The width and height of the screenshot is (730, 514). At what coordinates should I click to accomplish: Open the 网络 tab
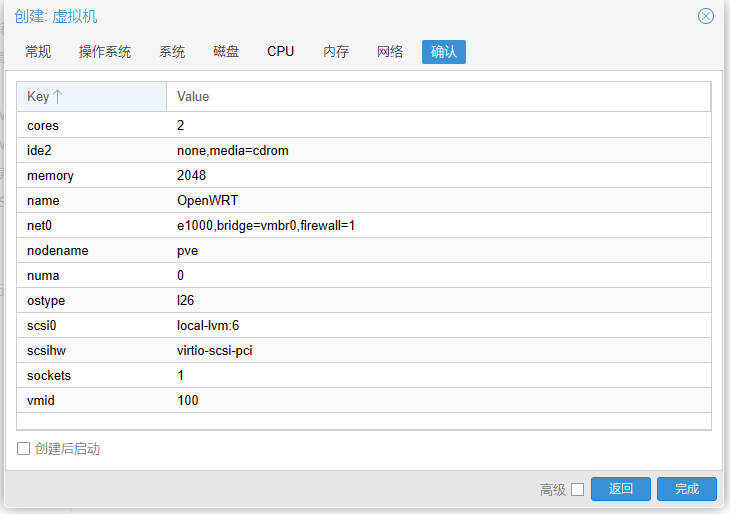pos(390,52)
